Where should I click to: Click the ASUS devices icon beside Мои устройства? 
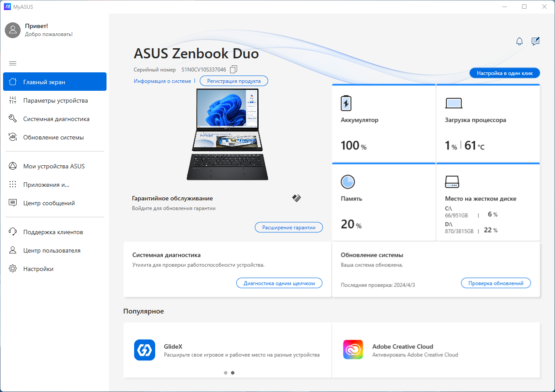[13, 166]
